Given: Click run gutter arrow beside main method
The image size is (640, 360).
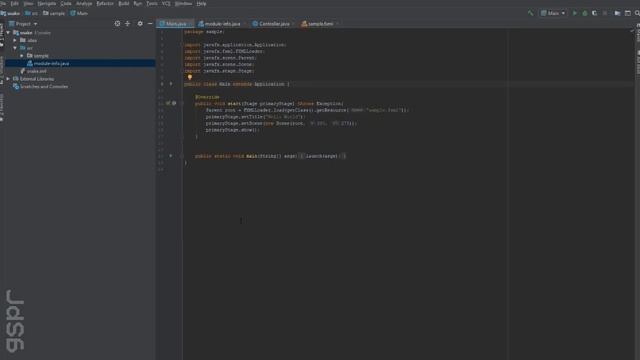Looking at the screenshot, I should 171,156.
